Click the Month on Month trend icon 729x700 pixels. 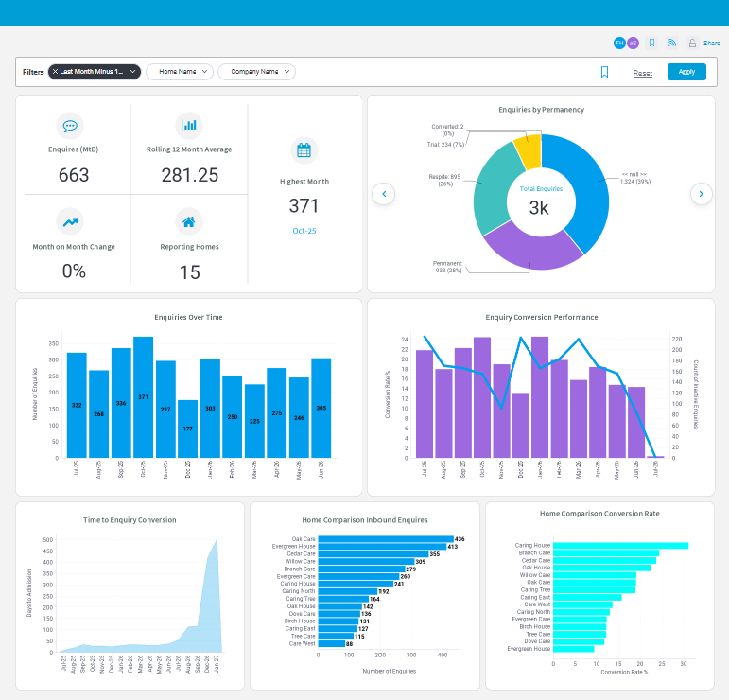point(70,222)
